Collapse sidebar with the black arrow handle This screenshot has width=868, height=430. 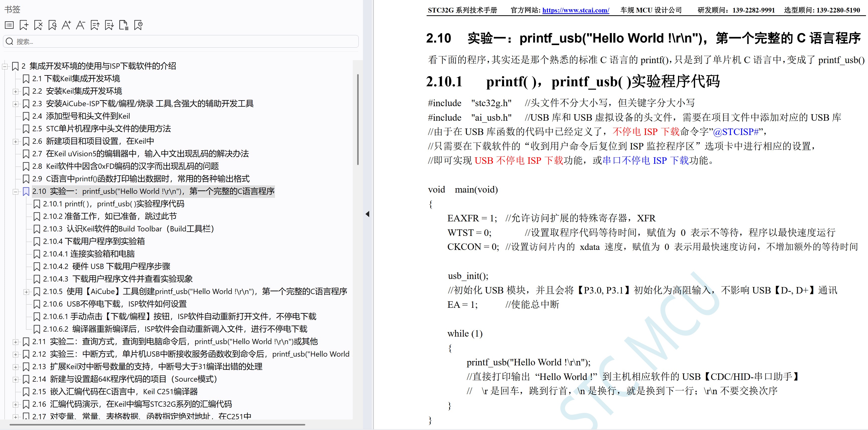pos(367,214)
